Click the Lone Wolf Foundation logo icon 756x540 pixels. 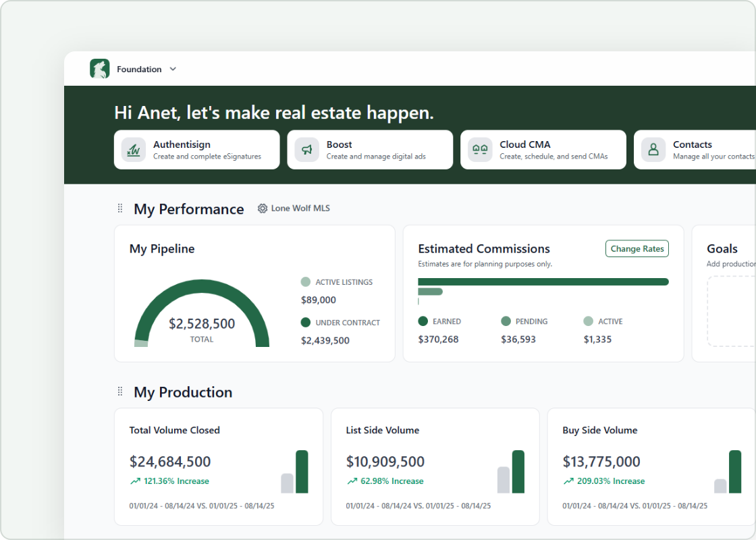pos(100,69)
